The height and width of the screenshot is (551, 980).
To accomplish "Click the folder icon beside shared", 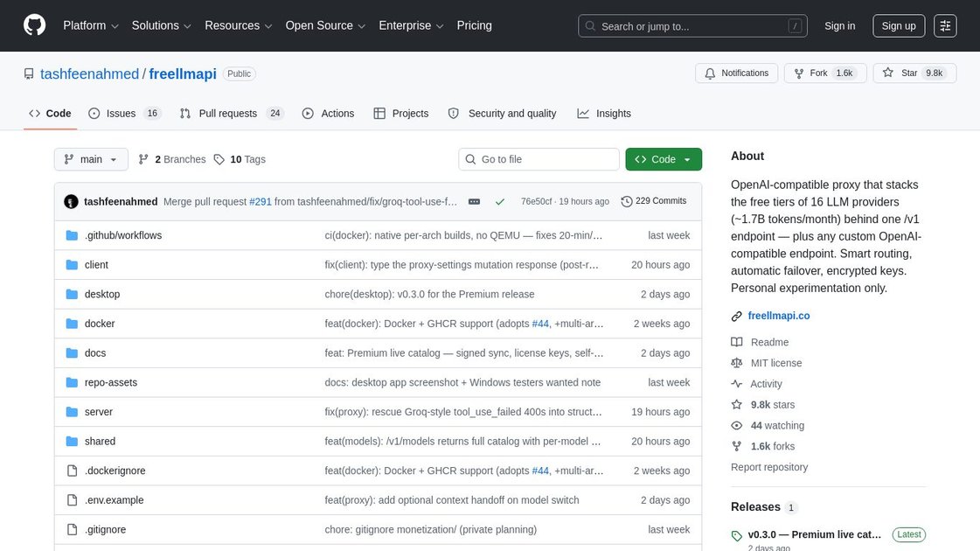I will click(x=72, y=441).
